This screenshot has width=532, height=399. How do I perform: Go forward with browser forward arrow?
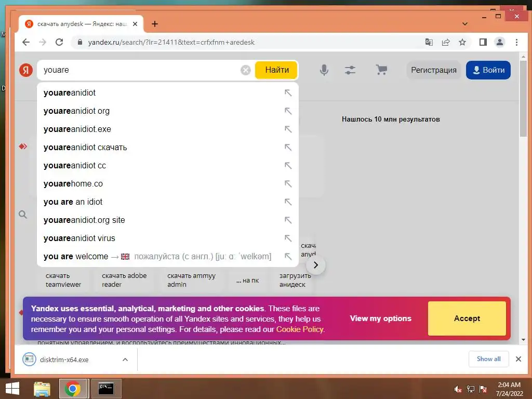click(43, 42)
